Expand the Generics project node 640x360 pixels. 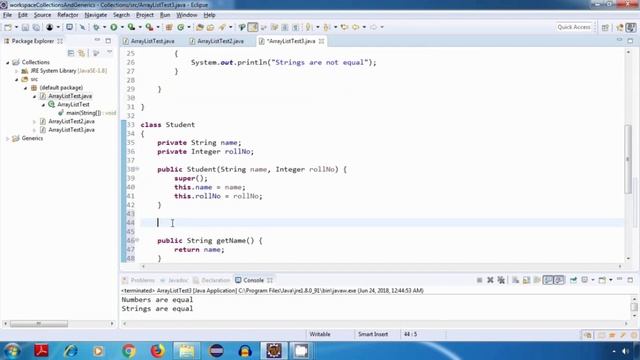(x=7, y=138)
